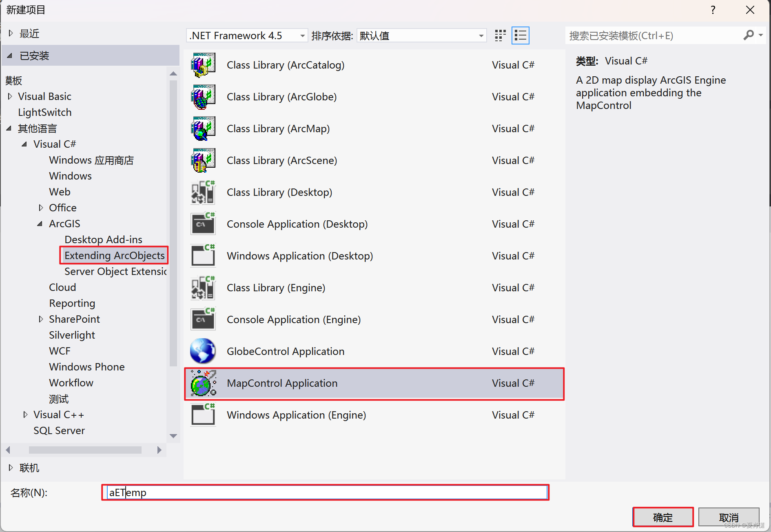Open search options dropdown arrow

pos(761,35)
